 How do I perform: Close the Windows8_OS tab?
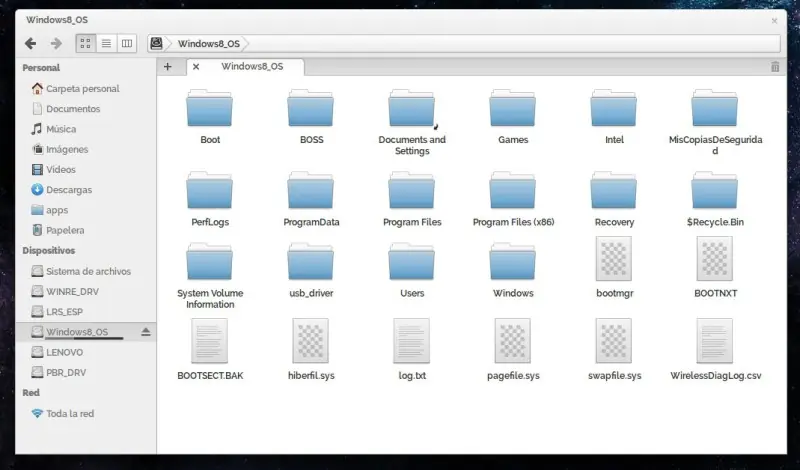pos(196,67)
